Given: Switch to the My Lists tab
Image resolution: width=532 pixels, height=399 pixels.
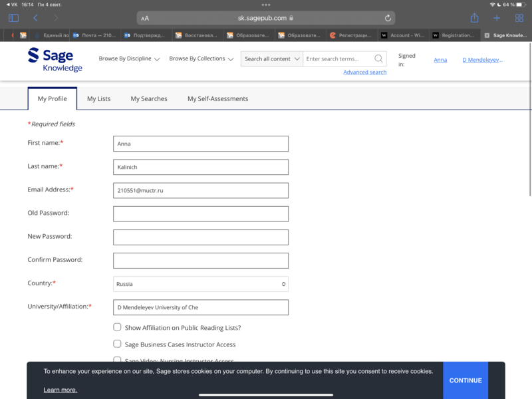Looking at the screenshot, I should (98, 98).
